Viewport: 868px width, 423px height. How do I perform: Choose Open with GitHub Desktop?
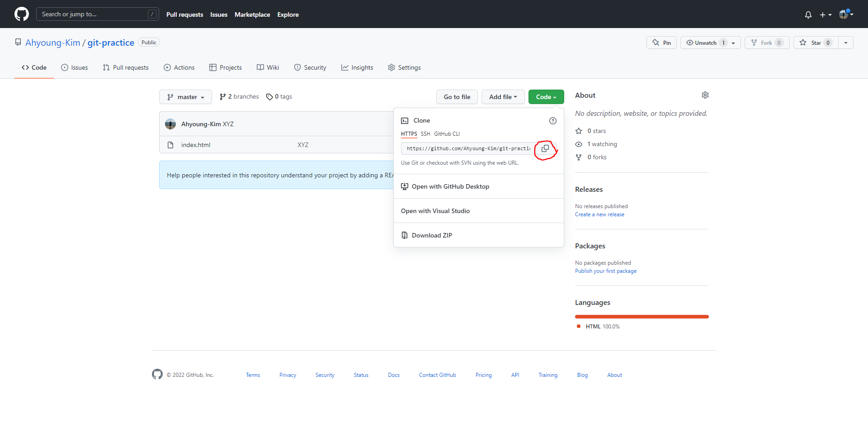[x=479, y=186]
